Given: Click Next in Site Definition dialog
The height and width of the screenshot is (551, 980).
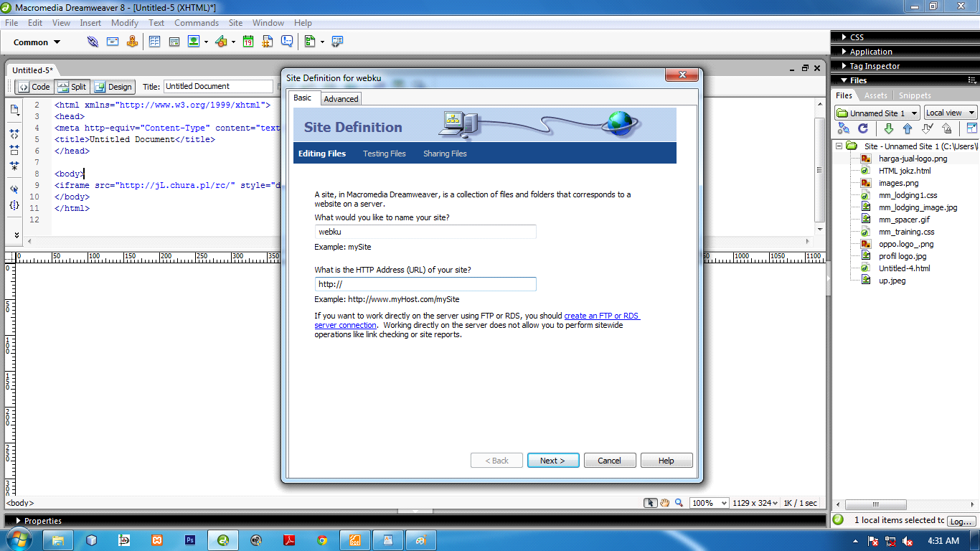Looking at the screenshot, I should [553, 461].
